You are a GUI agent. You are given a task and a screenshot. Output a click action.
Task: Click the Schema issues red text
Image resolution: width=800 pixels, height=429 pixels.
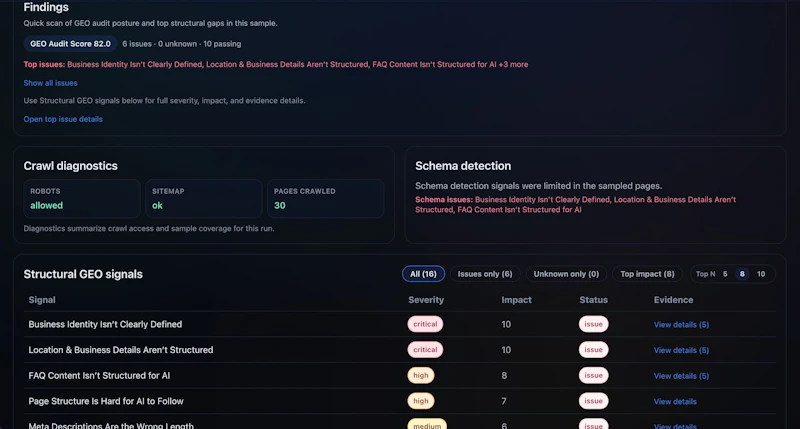pyautogui.click(x=576, y=205)
